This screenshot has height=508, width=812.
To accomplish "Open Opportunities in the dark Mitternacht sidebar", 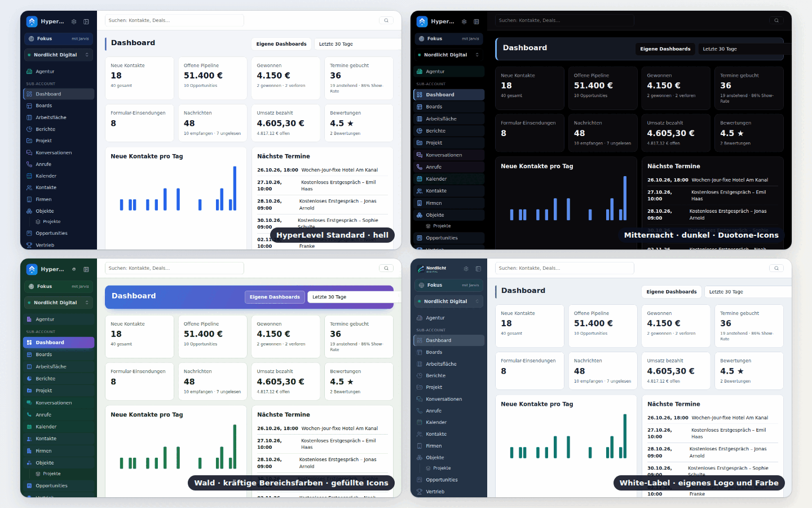I will click(x=449, y=238).
